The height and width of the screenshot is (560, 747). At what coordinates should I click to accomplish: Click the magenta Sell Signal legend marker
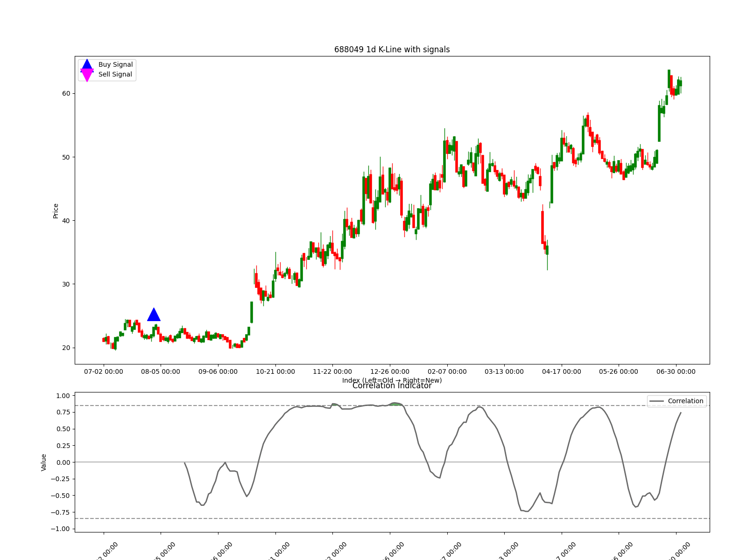pos(87,75)
